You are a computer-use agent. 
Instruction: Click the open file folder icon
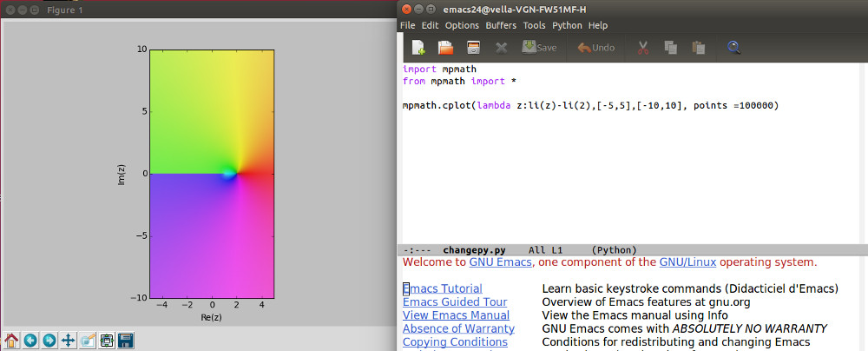445,48
